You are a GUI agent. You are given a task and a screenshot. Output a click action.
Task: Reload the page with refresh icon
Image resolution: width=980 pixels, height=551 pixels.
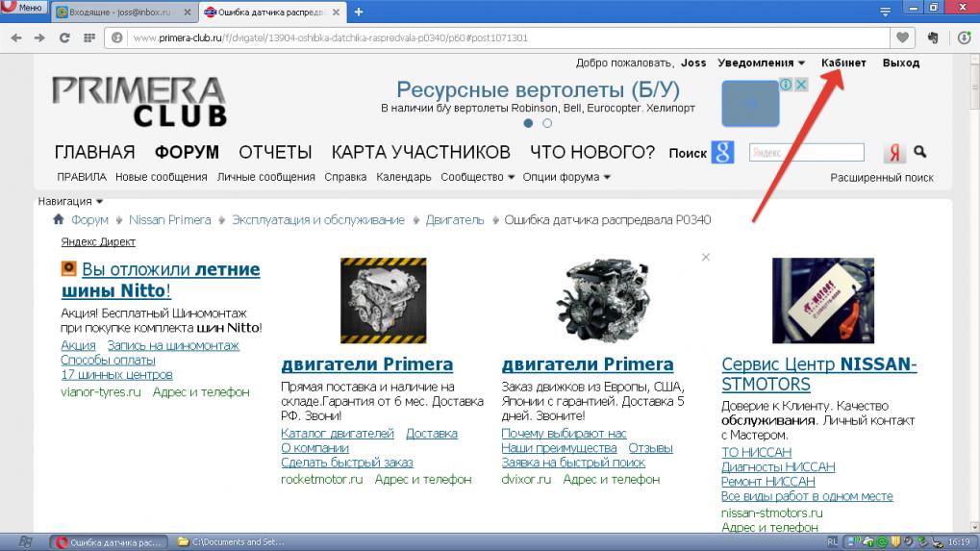pos(64,38)
